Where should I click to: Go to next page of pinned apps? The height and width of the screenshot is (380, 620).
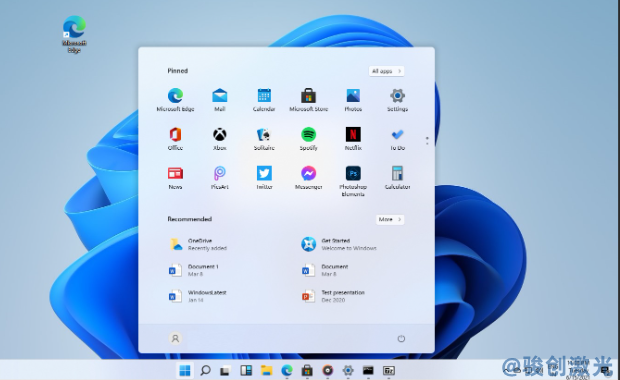[x=427, y=143]
